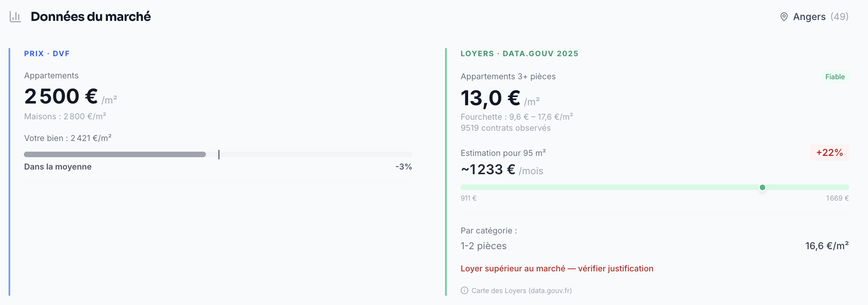Click the Données du marché title
The width and height of the screenshot is (868, 305).
(x=91, y=17)
